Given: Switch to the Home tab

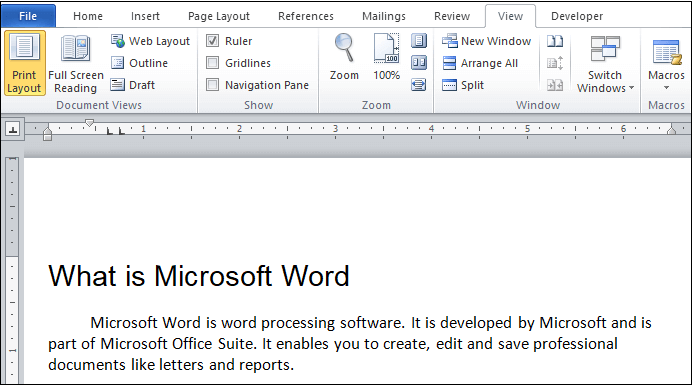Looking at the screenshot, I should pos(88,16).
